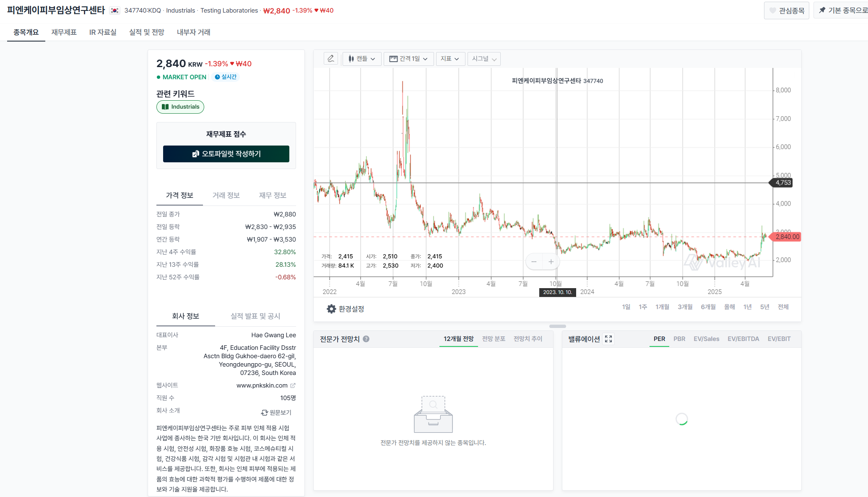The width and height of the screenshot is (868, 497).
Task: Grab the panel divider handle below chart
Action: (x=558, y=326)
